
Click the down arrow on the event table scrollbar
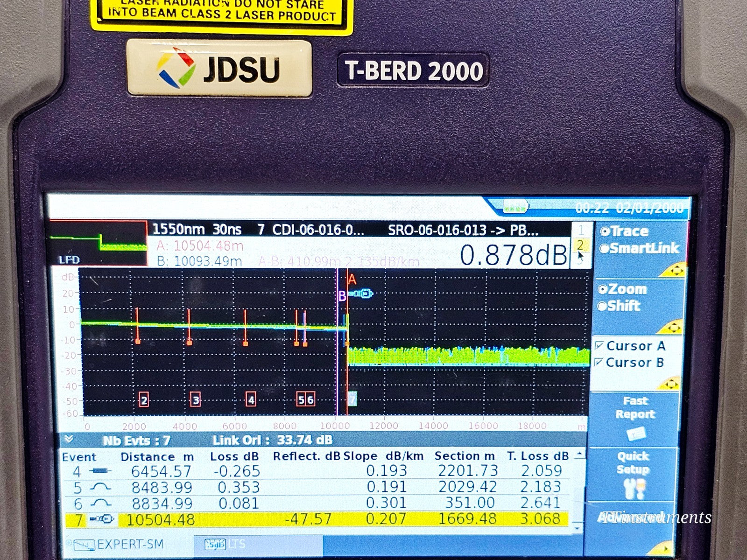point(578,528)
